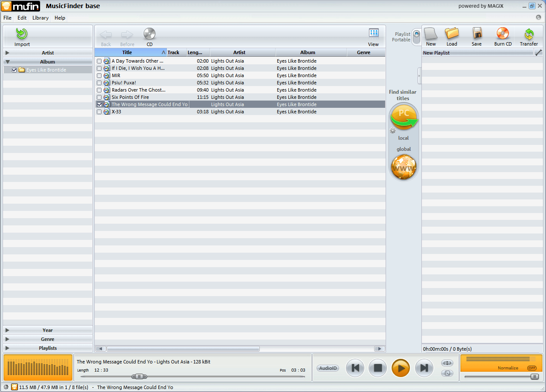Viewport: 546px width, 392px height.
Task: Toggle the Playlist/Portable switch
Action: pos(416,37)
